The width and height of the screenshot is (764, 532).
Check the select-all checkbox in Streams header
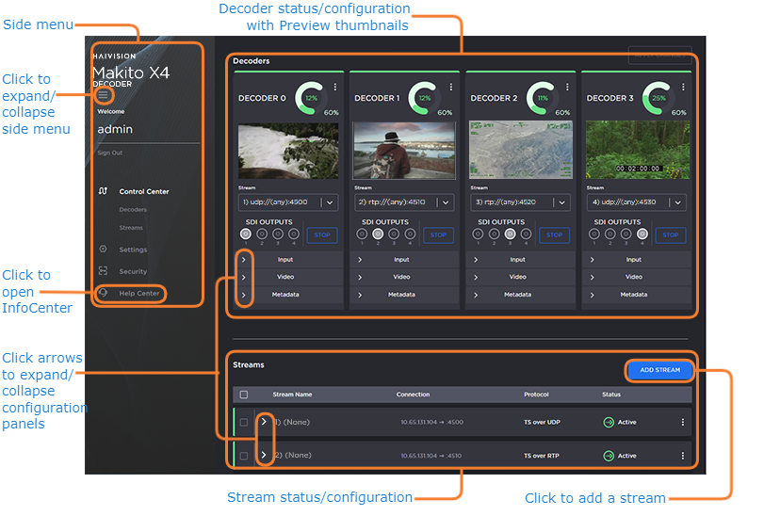(x=244, y=395)
